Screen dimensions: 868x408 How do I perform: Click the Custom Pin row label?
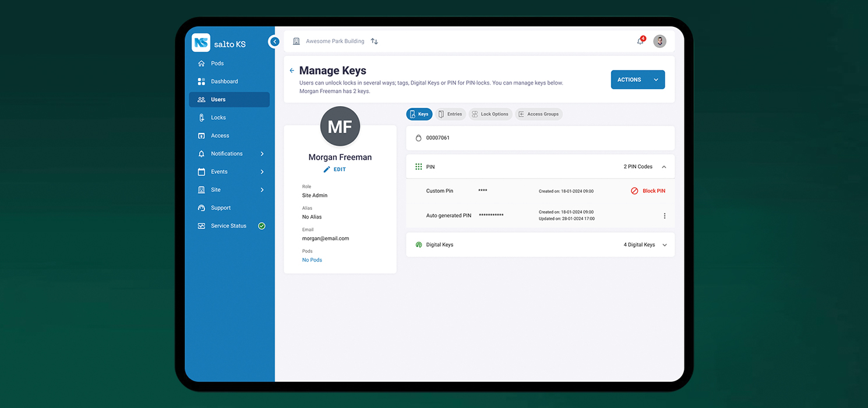tap(439, 191)
